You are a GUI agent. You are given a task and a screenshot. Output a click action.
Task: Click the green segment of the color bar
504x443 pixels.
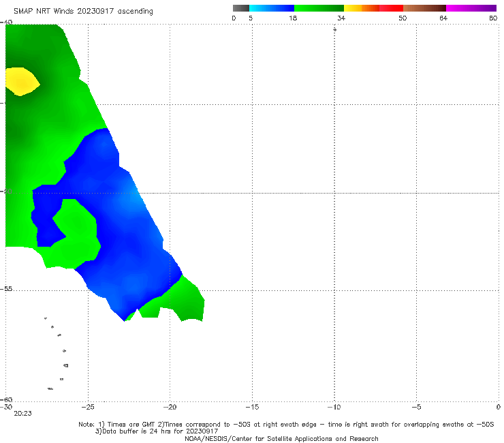319,8
